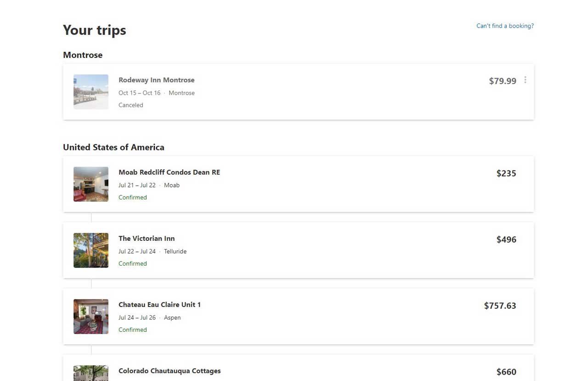Open Chateau Eau Claire Unit 1 thumbnail
The image size is (588, 381).
click(91, 317)
